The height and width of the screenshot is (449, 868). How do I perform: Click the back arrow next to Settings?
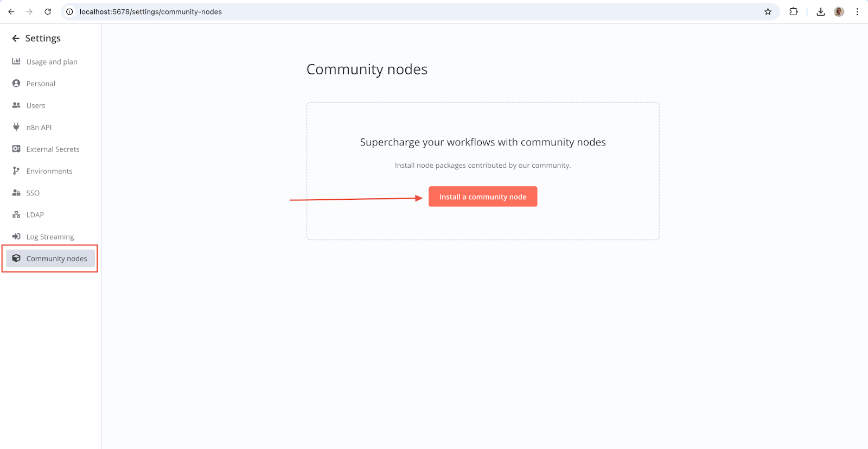coord(16,39)
